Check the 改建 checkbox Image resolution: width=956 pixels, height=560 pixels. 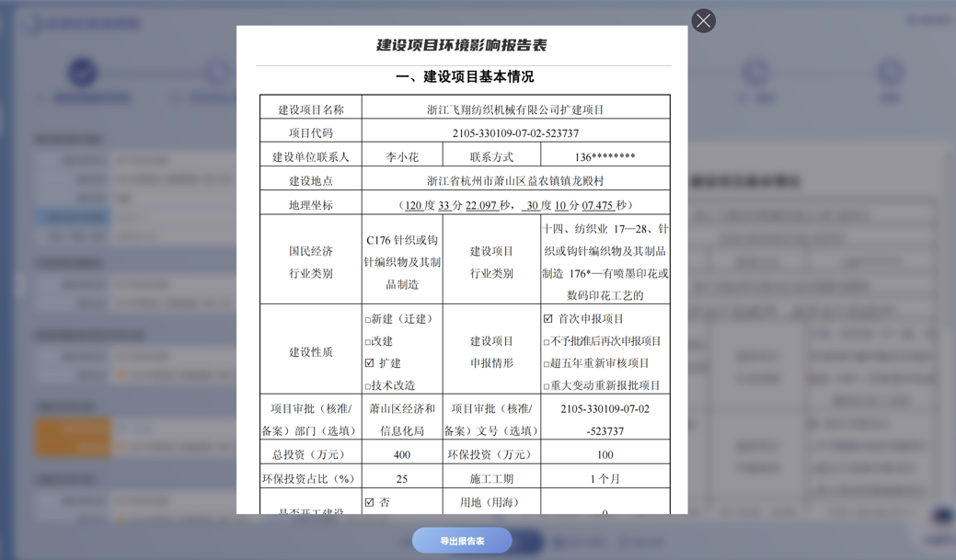368,342
